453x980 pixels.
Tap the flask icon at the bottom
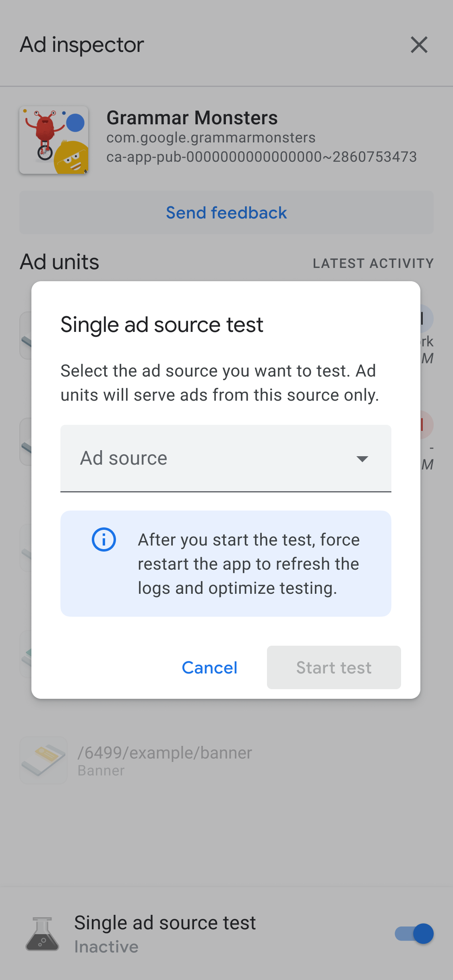point(42,934)
